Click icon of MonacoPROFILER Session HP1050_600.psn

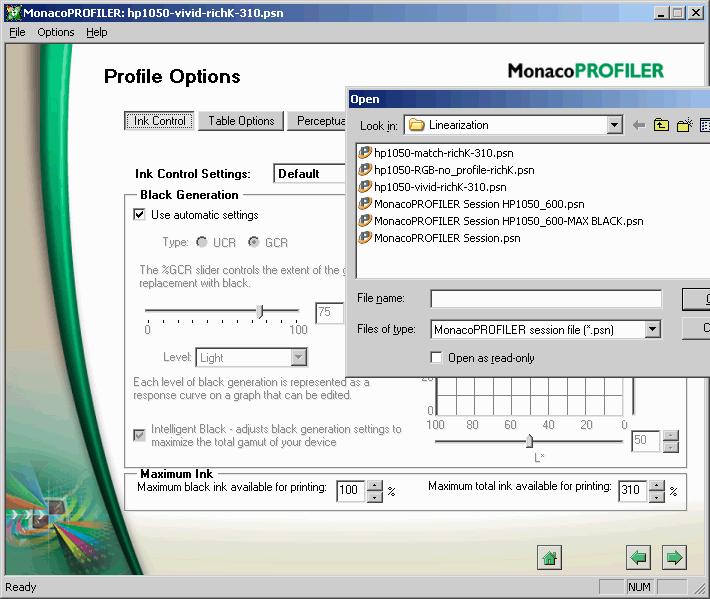point(365,204)
